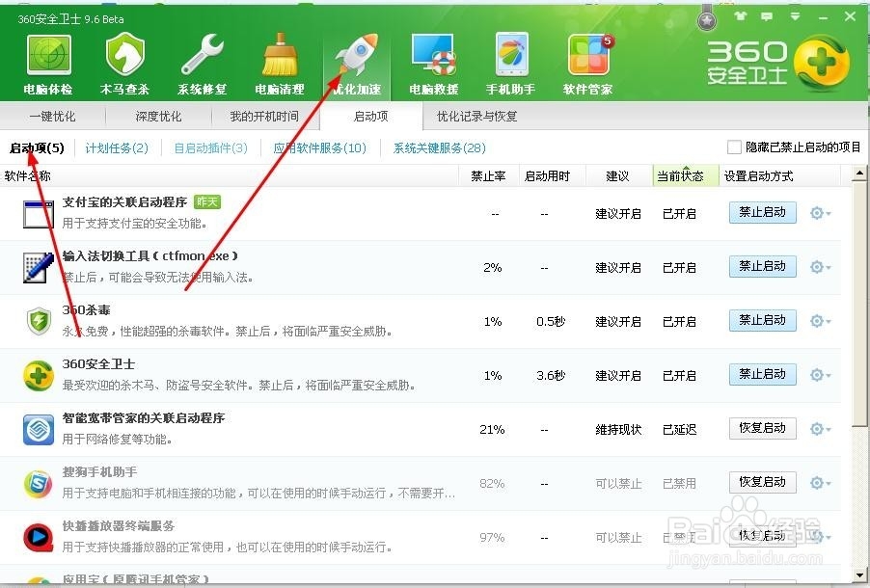Click 禁止启动 for 360杀毒
870x588 pixels.
tap(762, 320)
